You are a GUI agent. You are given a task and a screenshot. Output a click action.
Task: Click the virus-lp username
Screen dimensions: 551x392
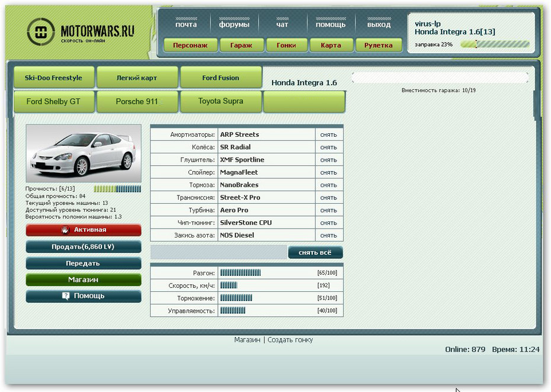click(427, 24)
